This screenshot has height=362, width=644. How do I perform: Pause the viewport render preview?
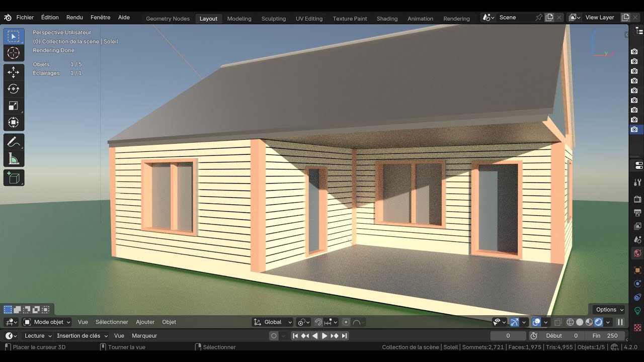coord(620,322)
